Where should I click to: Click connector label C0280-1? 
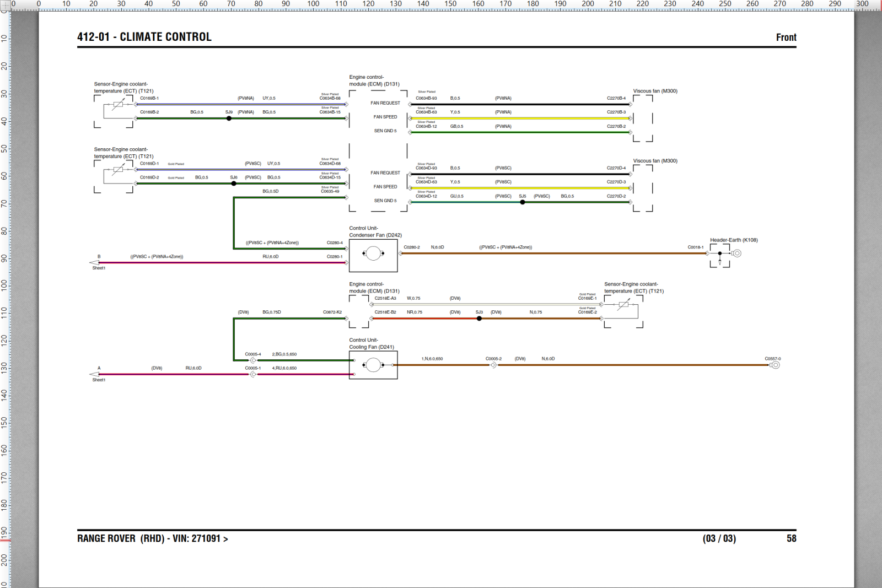pyautogui.click(x=335, y=256)
